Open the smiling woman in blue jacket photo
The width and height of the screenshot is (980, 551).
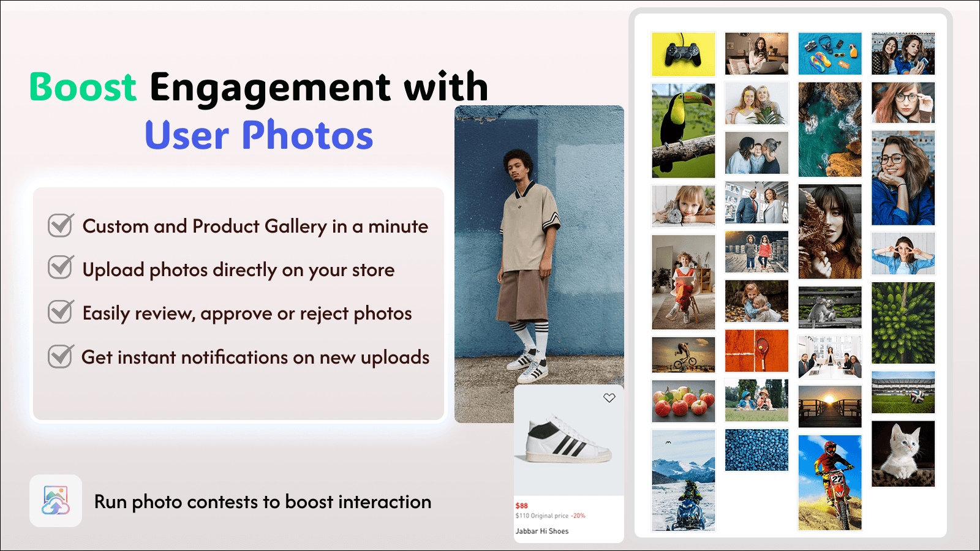click(x=903, y=178)
